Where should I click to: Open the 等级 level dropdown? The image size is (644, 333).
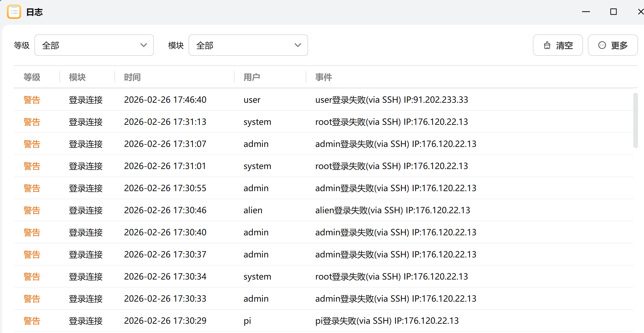pyautogui.click(x=94, y=45)
